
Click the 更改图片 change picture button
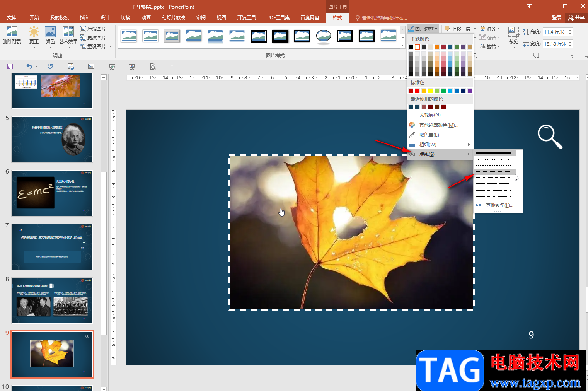pos(93,38)
